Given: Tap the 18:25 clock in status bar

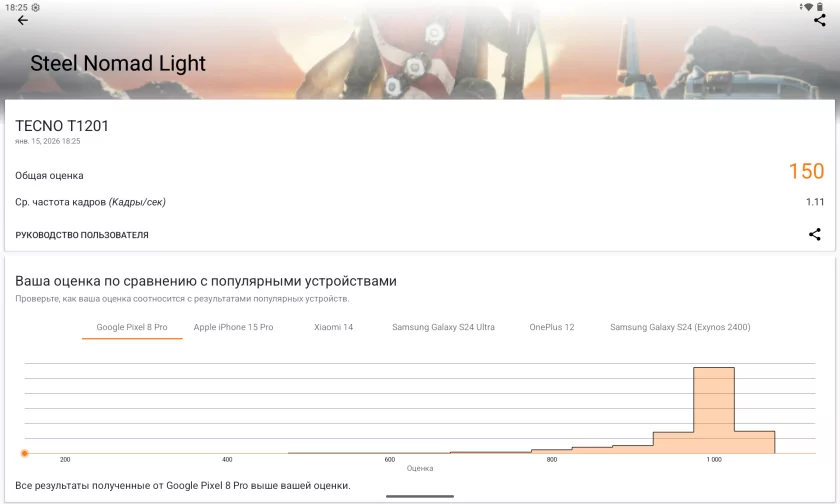Looking at the screenshot, I should coord(16,7).
